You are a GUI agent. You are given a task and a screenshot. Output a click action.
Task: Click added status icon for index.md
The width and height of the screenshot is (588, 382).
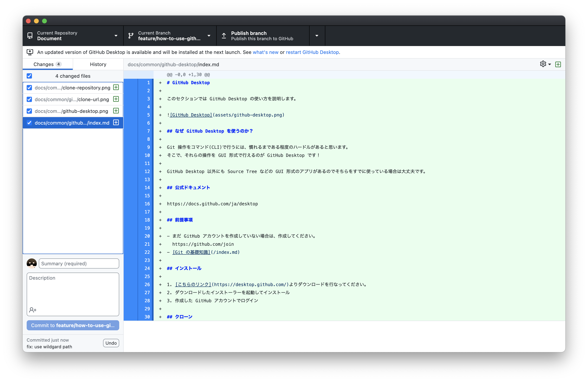click(x=116, y=123)
